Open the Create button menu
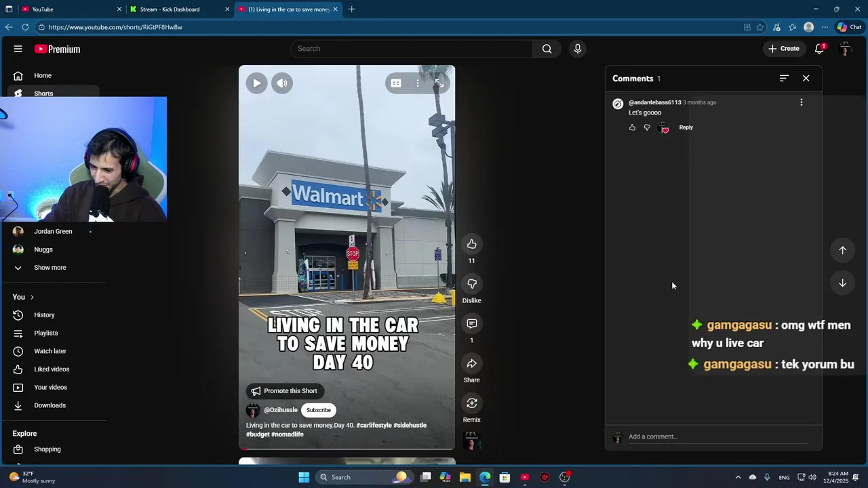 (784, 49)
